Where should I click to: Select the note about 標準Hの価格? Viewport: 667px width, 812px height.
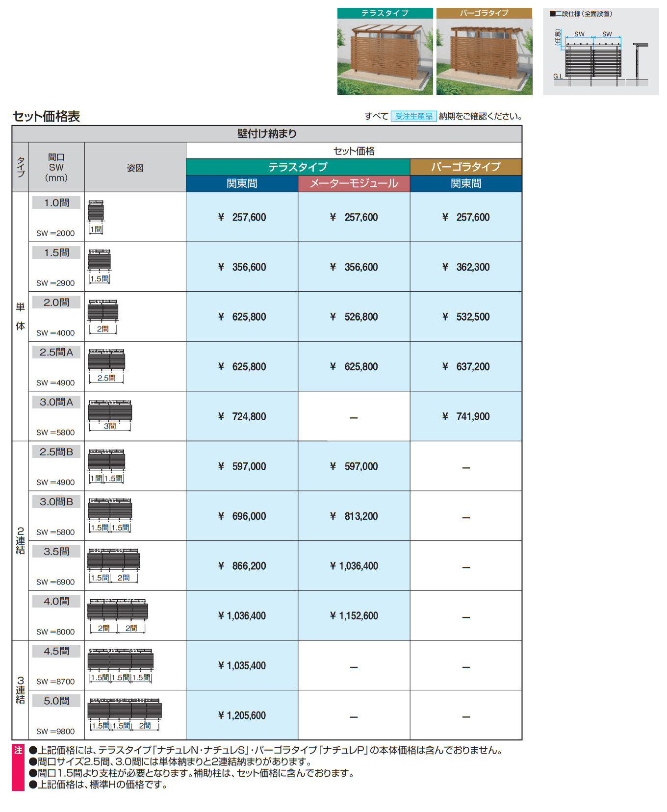[98, 785]
